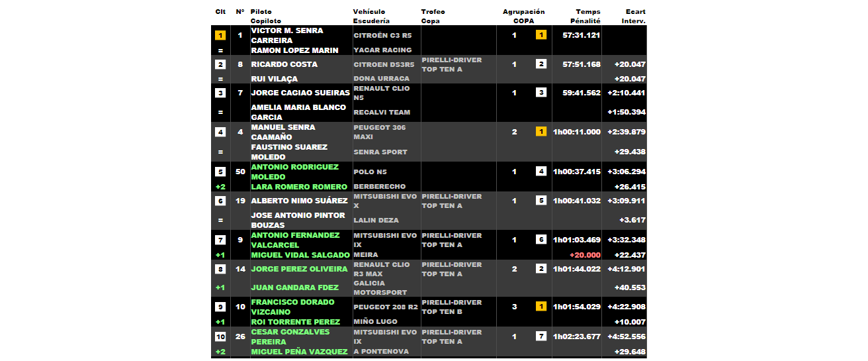Screen dimensions: 868x361
Task: Click the Piloto column header
Action: click(x=261, y=12)
